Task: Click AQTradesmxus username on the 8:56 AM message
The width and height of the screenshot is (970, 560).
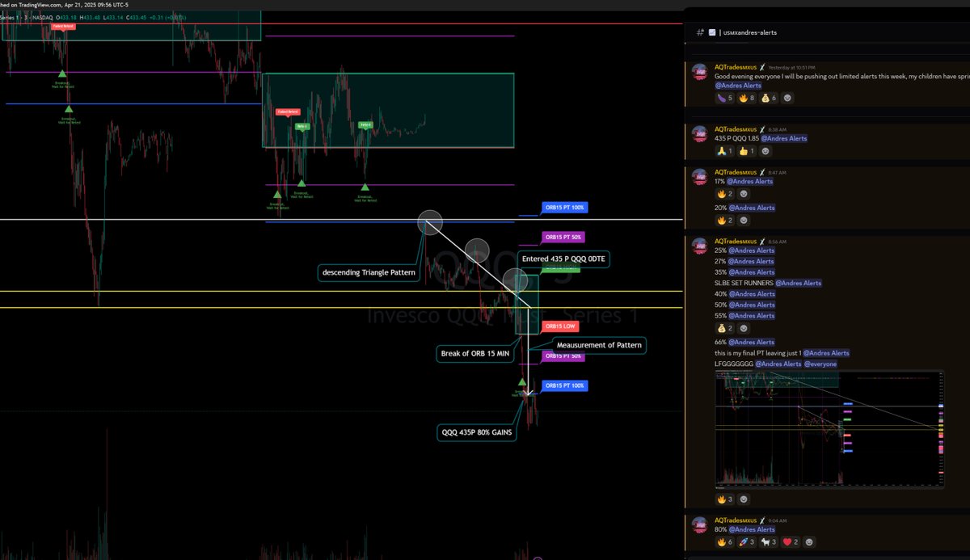Action: (735, 240)
